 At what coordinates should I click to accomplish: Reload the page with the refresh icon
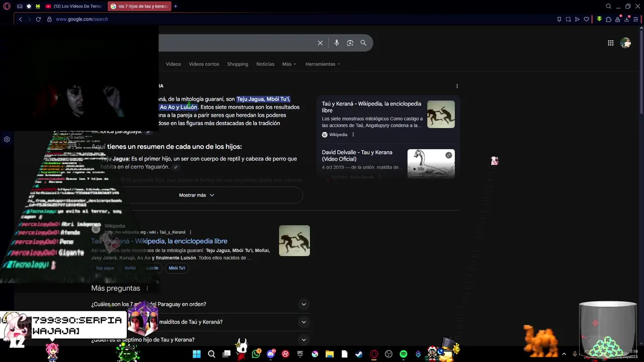click(38, 19)
